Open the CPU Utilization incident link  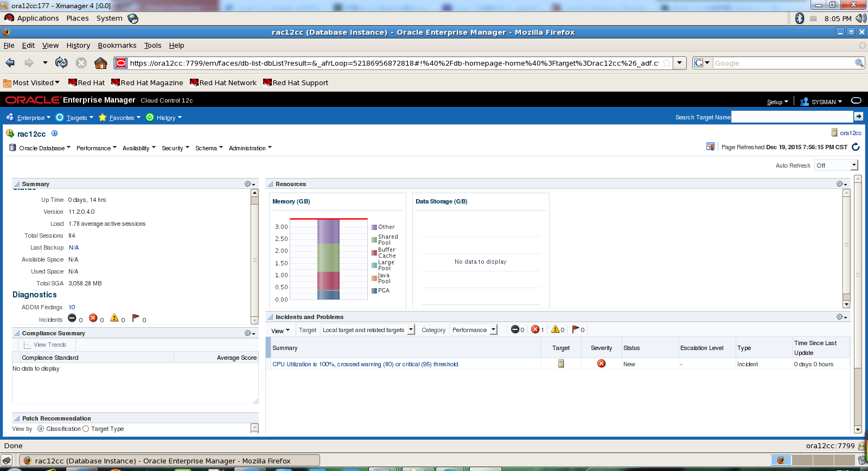366,364
